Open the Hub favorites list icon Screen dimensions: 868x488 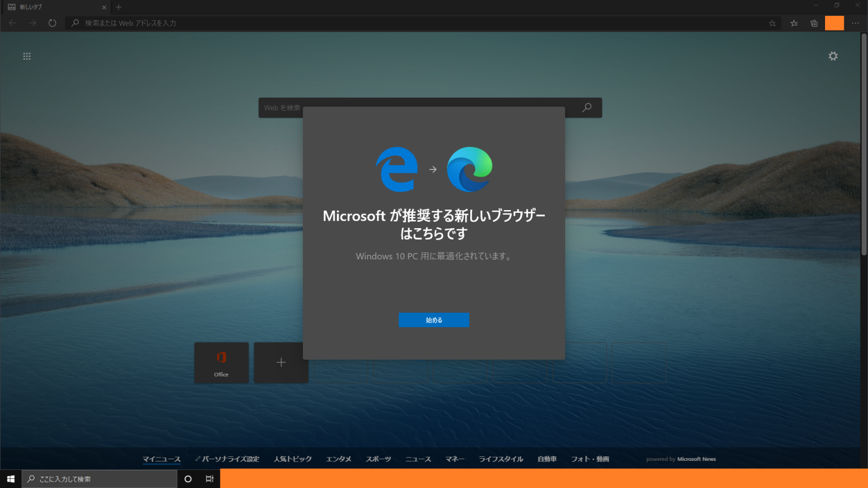tap(793, 23)
